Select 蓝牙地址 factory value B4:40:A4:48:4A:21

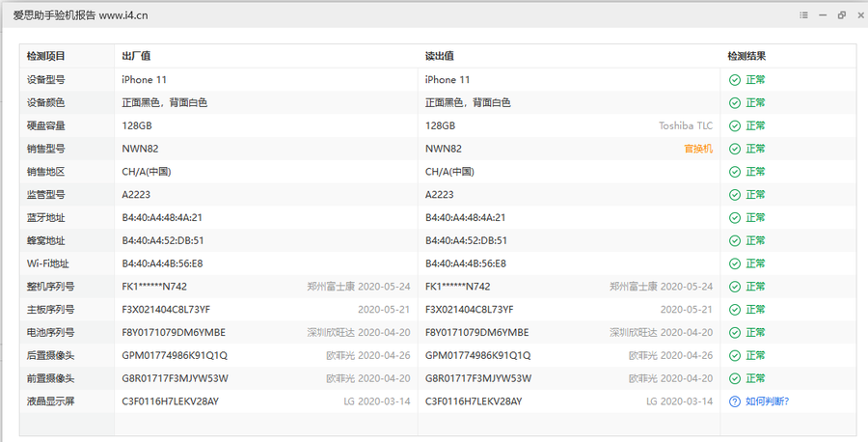(162, 218)
